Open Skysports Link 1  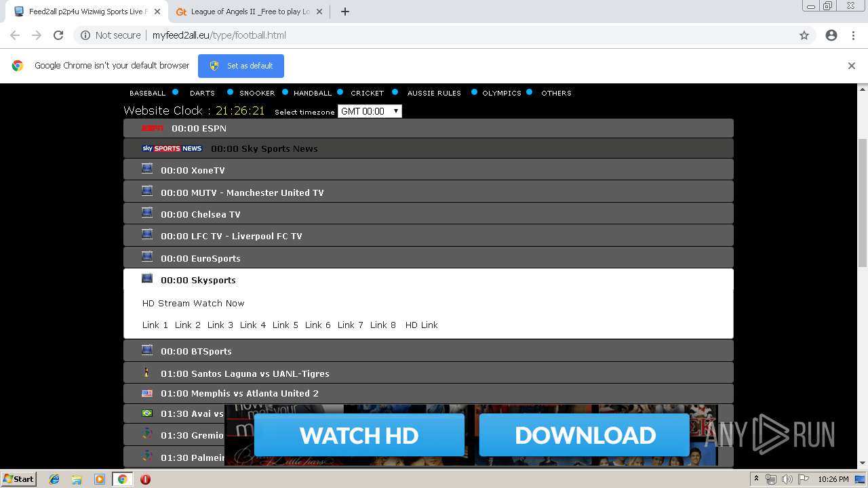155,325
